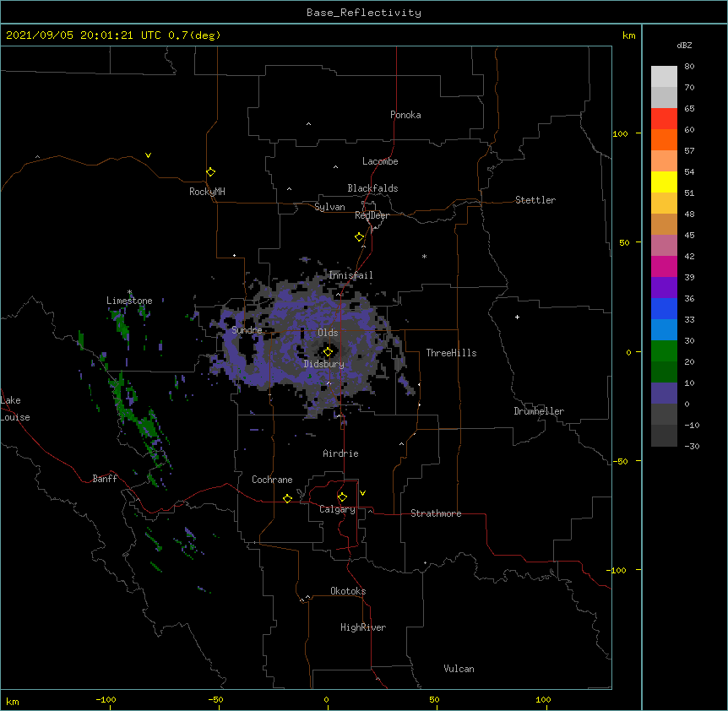Click the Okotoks label
The width and height of the screenshot is (728, 711).
coord(348,591)
